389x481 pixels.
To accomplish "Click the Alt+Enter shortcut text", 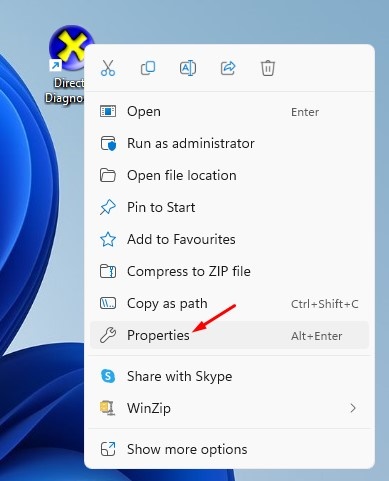I will pyautogui.click(x=316, y=336).
